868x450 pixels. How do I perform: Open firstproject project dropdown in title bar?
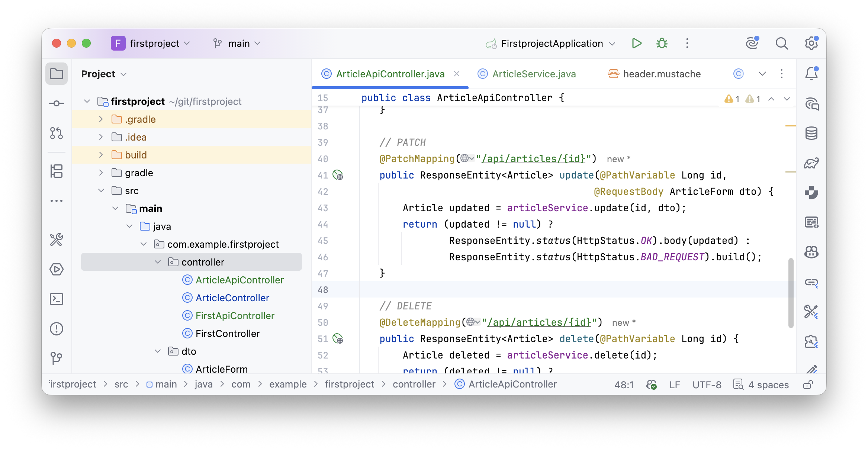tap(151, 44)
